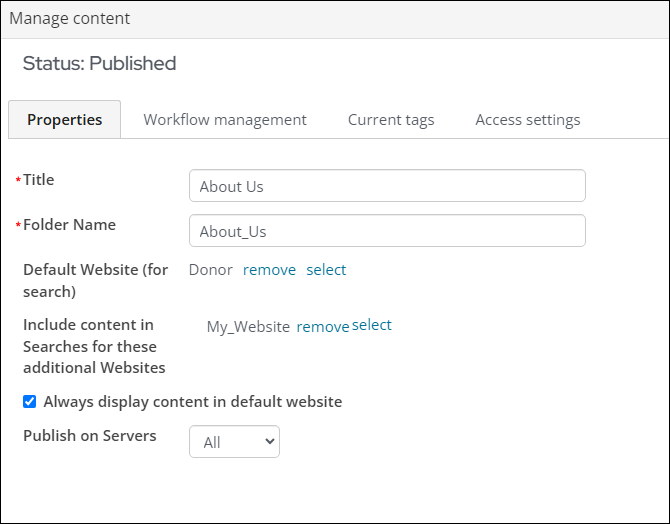Select the Properties tab
The width and height of the screenshot is (670, 524).
[65, 120]
